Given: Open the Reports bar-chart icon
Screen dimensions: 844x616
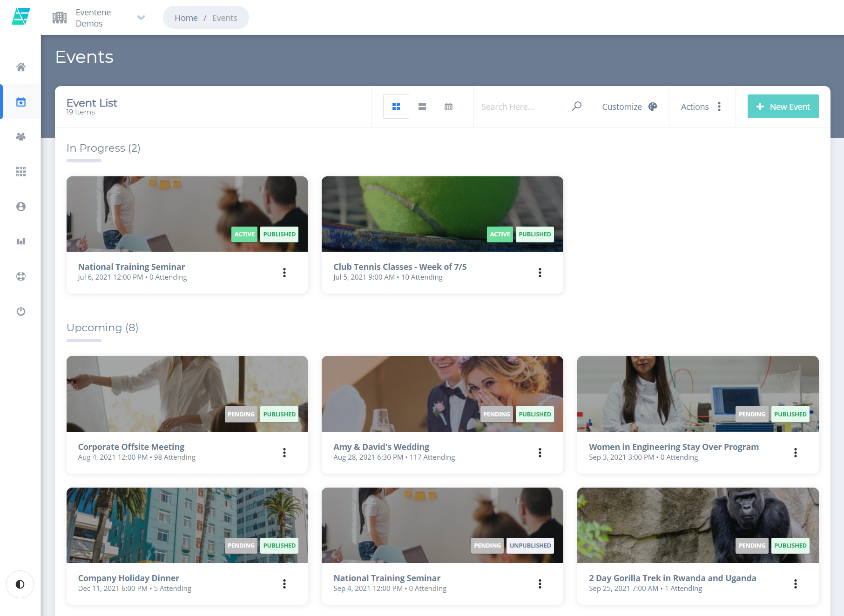Looking at the screenshot, I should [x=20, y=241].
